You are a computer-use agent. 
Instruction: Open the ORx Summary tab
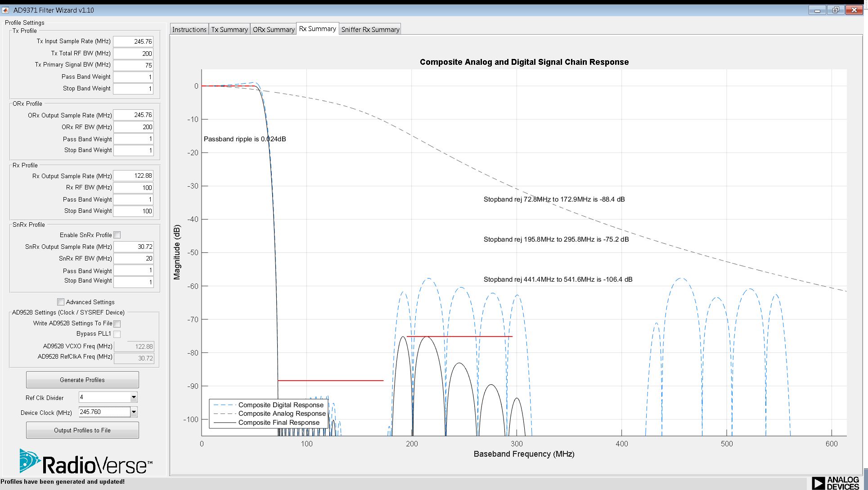pyautogui.click(x=273, y=30)
